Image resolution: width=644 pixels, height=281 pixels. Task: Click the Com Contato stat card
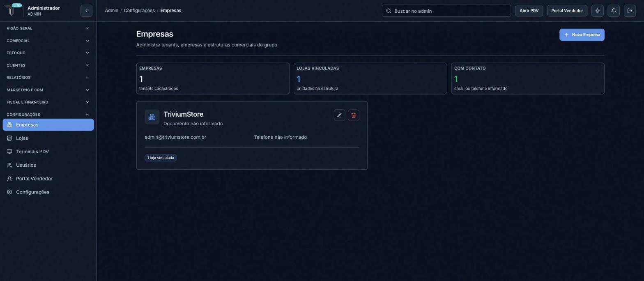point(527,78)
